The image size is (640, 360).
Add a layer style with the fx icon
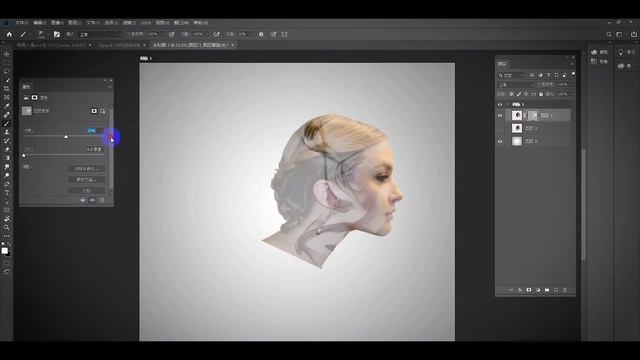click(x=520, y=290)
